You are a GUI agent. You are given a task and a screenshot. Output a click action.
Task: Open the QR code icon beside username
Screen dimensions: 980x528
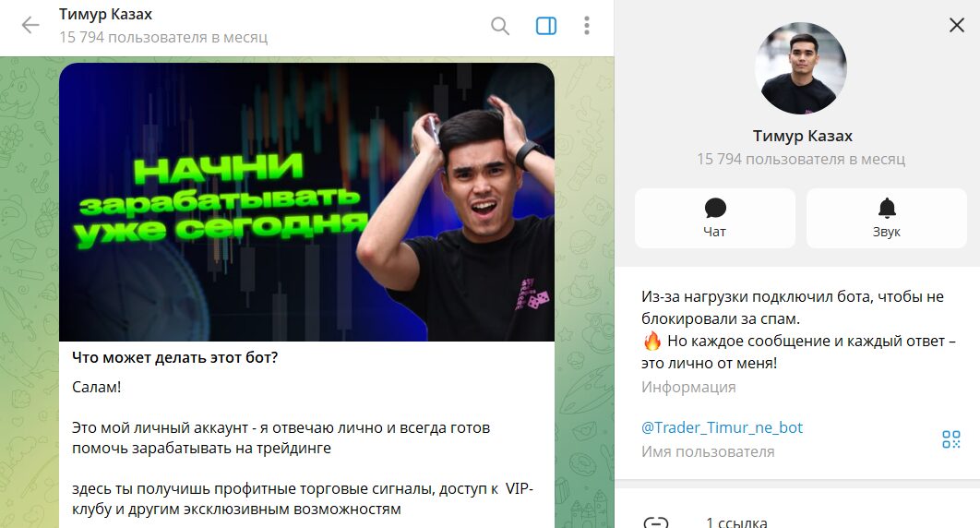(x=951, y=438)
